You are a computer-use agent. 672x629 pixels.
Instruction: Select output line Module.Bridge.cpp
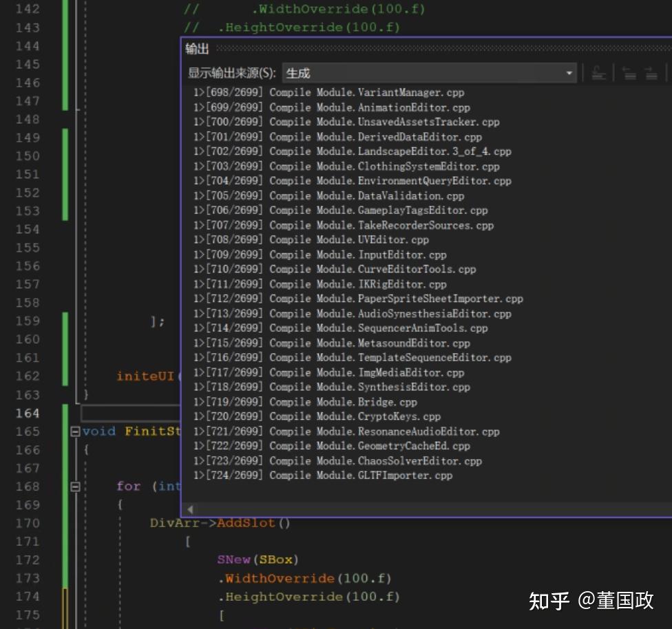[305, 403]
